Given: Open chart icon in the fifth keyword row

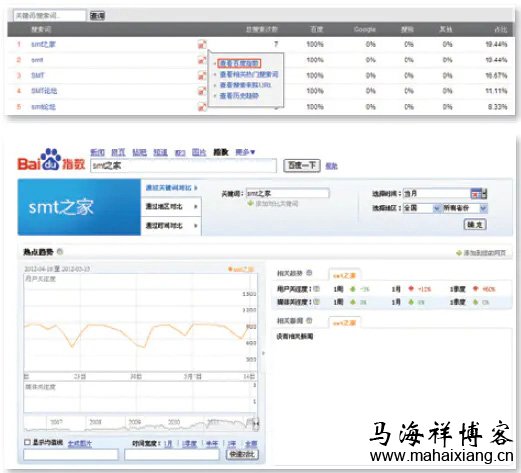Looking at the screenshot, I should (x=202, y=107).
